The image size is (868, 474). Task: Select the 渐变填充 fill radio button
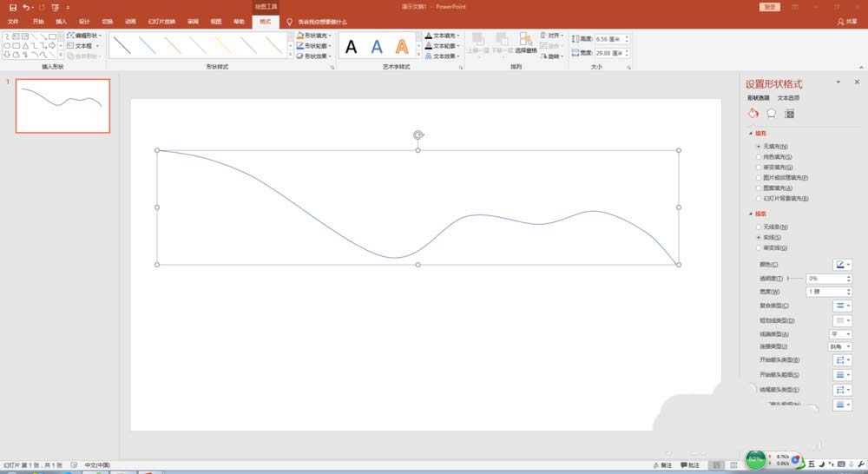click(759, 168)
